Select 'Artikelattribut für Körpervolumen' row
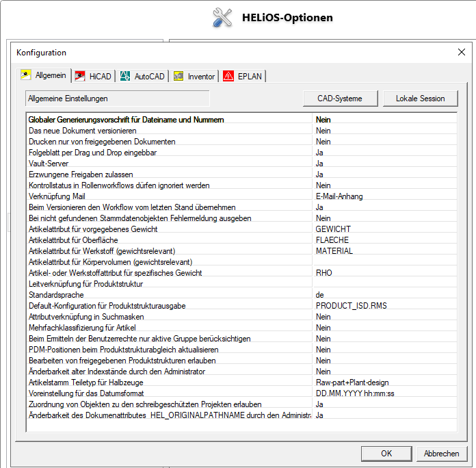The image size is (476, 468). [242, 262]
